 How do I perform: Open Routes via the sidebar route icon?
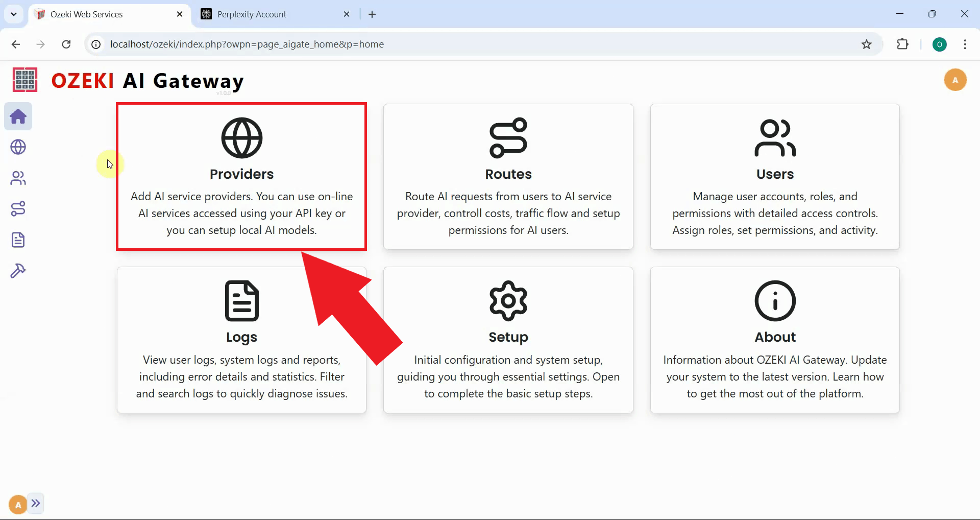[18, 208]
